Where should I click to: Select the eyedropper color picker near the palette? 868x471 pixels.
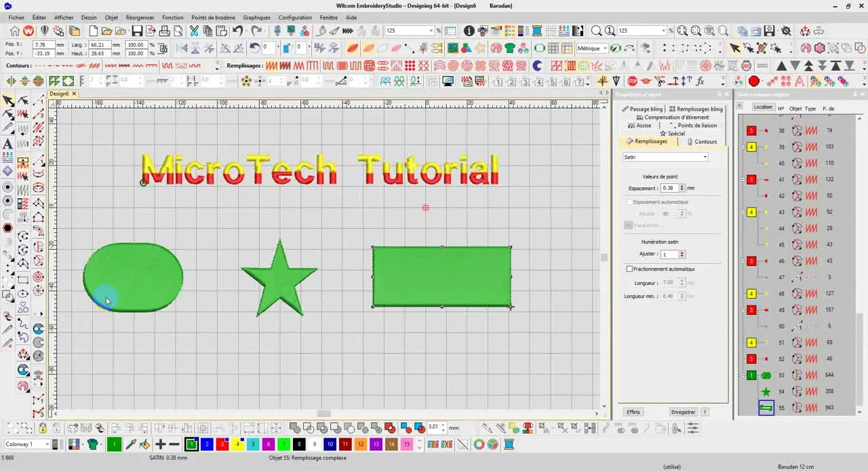click(130, 443)
